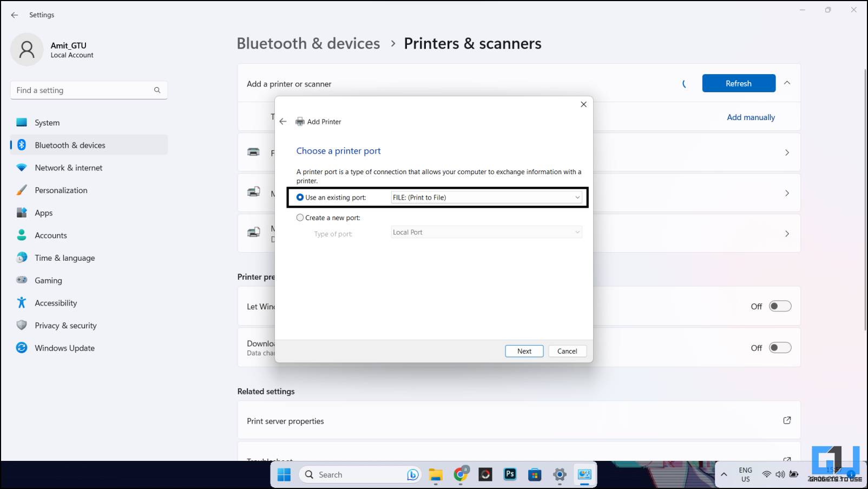Launch File Explorer from the taskbar

tap(436, 474)
